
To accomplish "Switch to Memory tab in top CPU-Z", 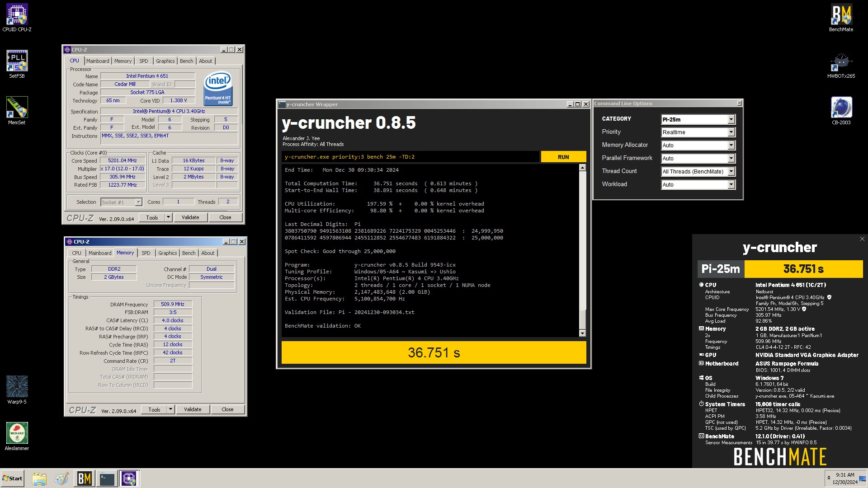I will pos(123,61).
